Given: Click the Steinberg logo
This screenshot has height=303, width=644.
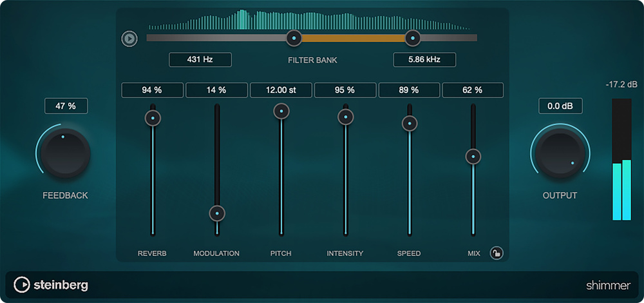Looking at the screenshot, I should point(52,284).
